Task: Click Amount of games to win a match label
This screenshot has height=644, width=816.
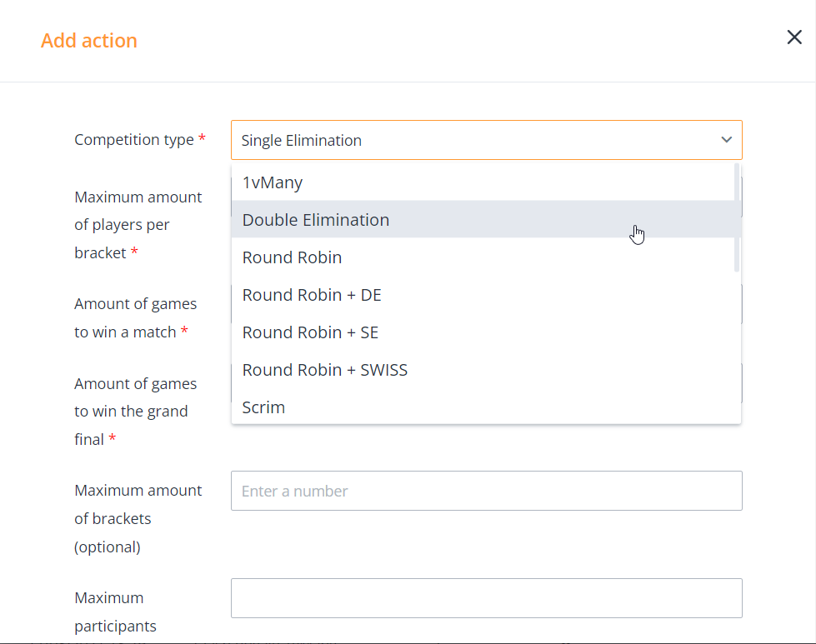Action: [135, 317]
